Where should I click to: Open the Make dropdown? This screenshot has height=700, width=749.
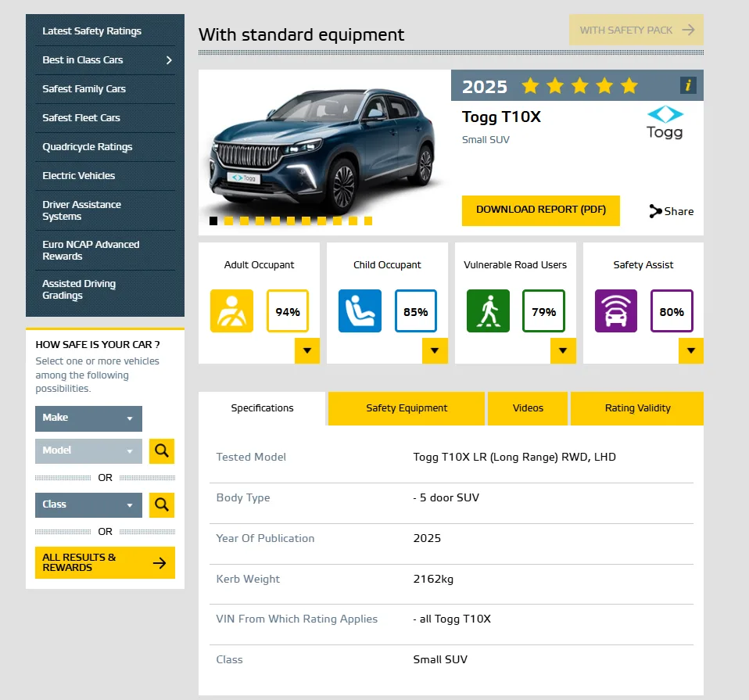(x=88, y=418)
